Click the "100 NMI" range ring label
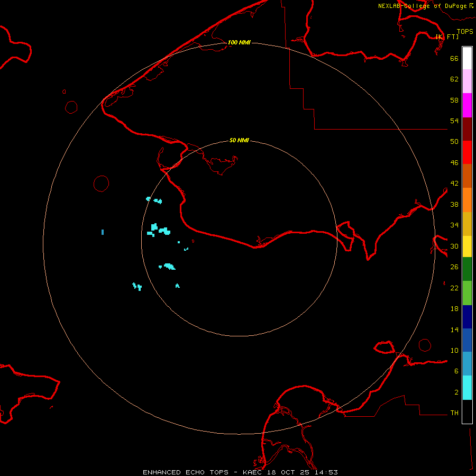The image size is (476, 476). point(239,42)
